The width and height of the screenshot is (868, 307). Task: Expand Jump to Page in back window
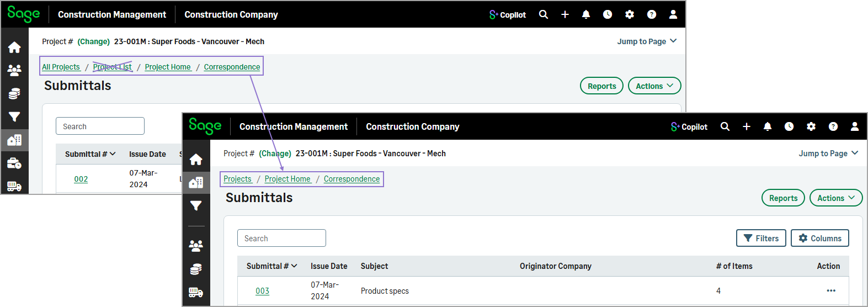(x=647, y=41)
